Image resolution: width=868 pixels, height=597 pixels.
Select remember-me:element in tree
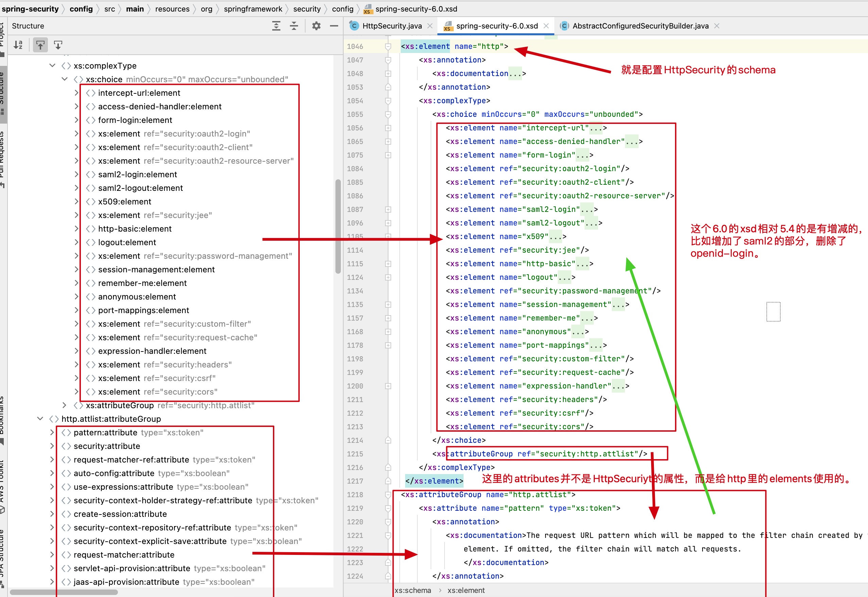pyautogui.click(x=142, y=283)
